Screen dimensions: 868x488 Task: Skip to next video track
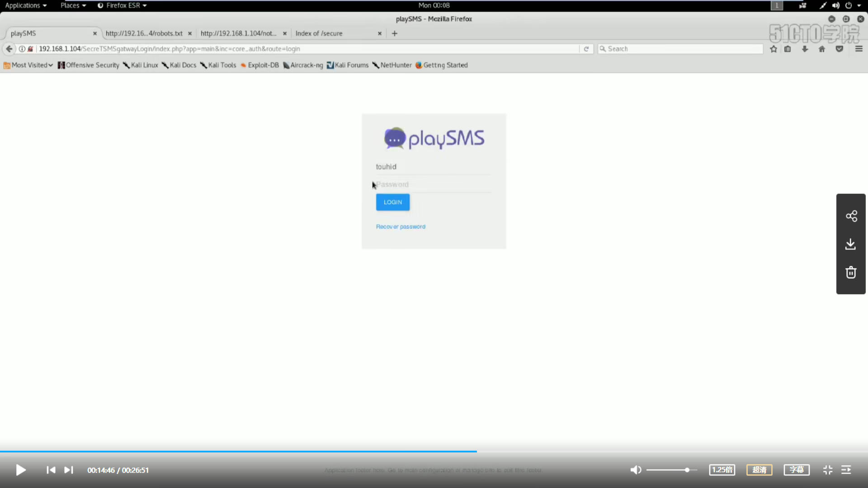pyautogui.click(x=69, y=470)
